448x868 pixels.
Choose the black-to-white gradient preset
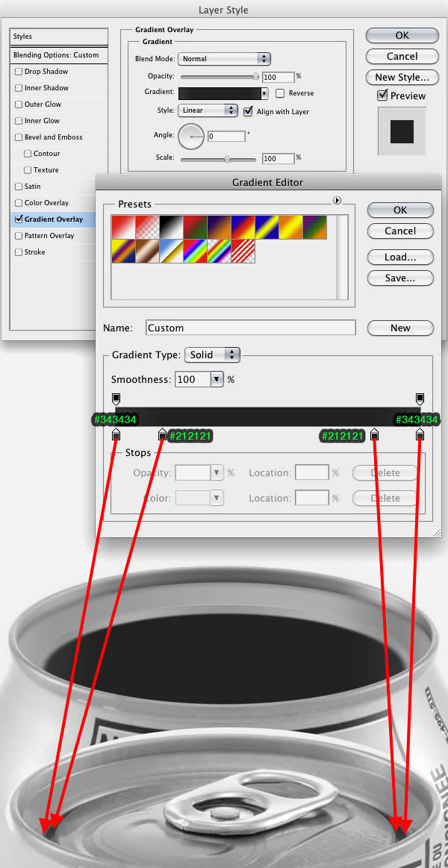pos(170,228)
